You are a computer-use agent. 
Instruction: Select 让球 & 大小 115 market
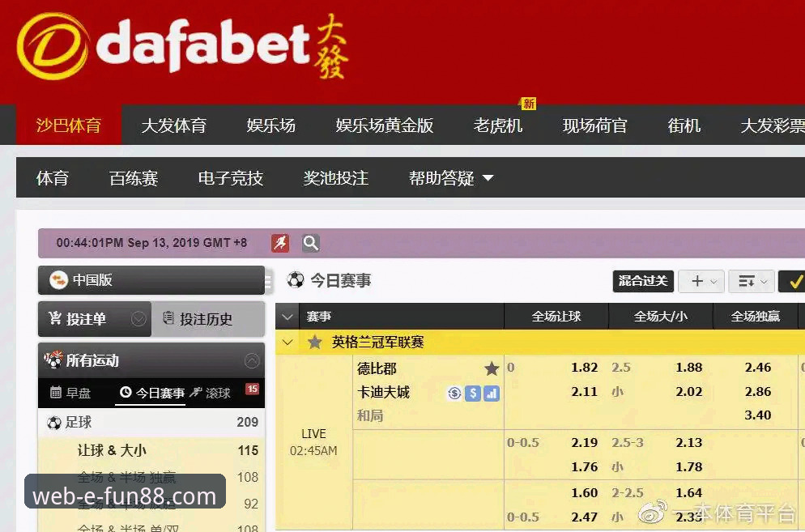click(151, 451)
